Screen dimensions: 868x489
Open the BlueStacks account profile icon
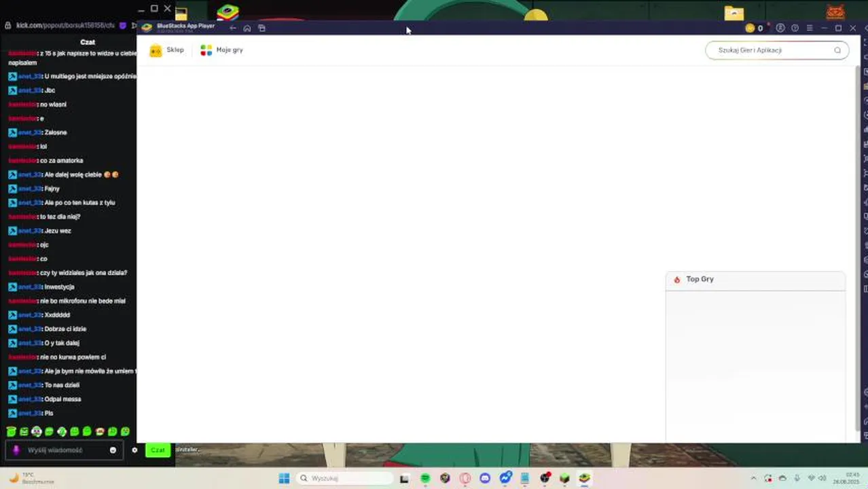tap(780, 28)
